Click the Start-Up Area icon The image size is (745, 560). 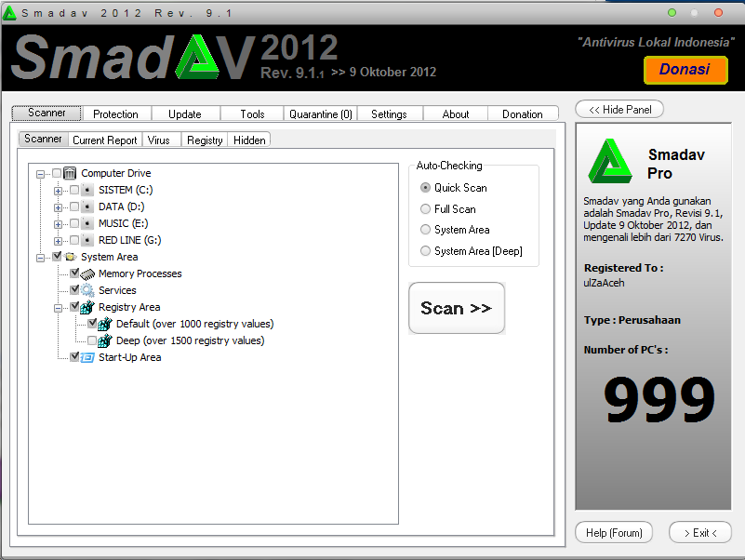click(x=87, y=357)
